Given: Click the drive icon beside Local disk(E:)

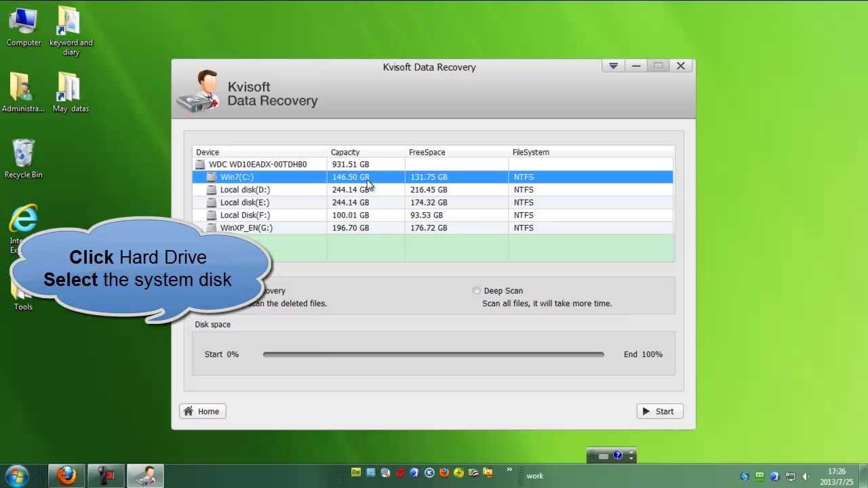Looking at the screenshot, I should tap(212, 203).
